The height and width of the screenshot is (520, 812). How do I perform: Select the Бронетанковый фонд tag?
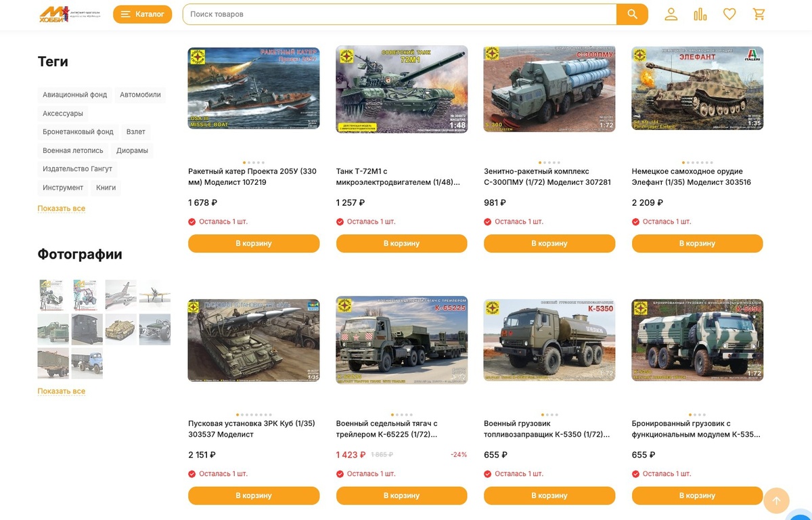click(78, 132)
